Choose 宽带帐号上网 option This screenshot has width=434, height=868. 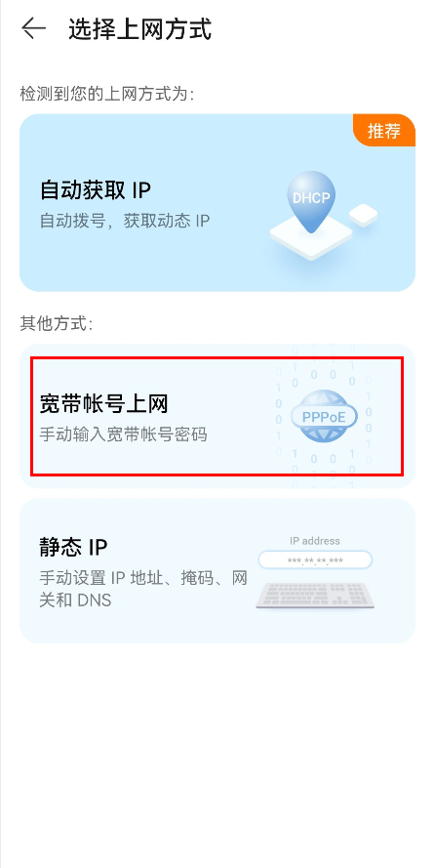click(217, 416)
